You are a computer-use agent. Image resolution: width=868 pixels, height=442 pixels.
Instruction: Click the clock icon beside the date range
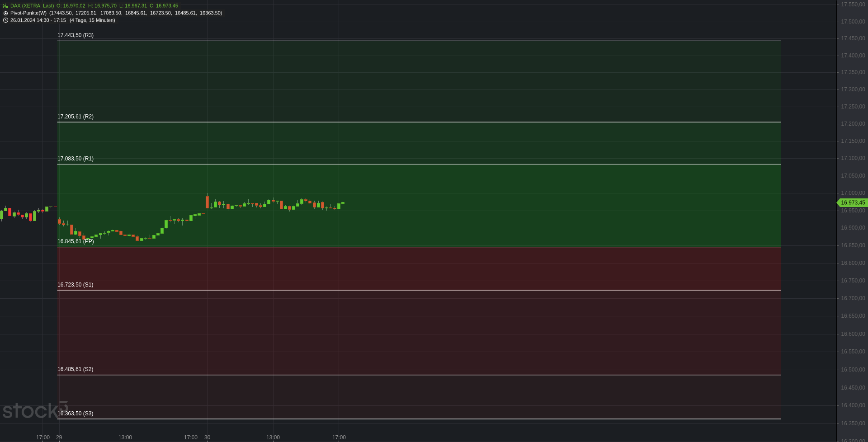pos(5,20)
